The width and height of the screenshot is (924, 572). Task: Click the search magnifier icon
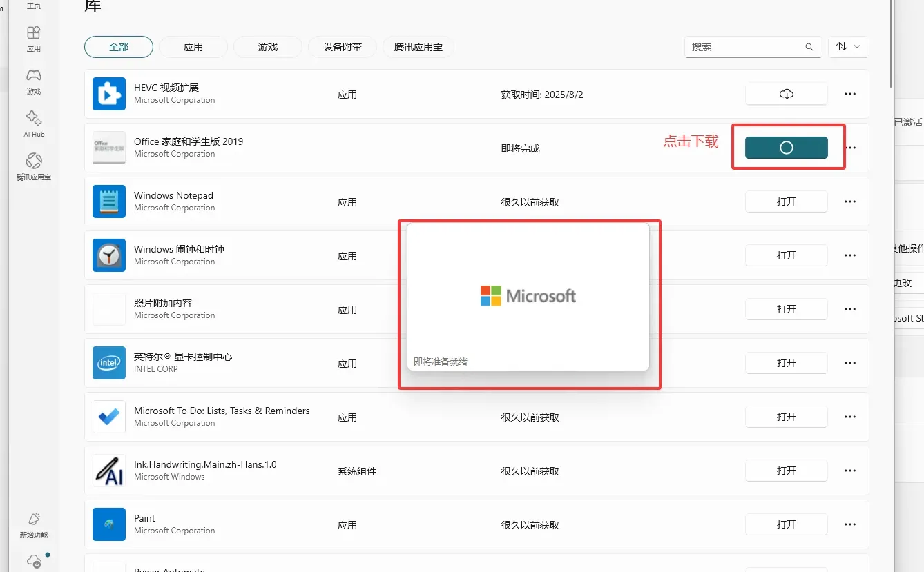809,47
